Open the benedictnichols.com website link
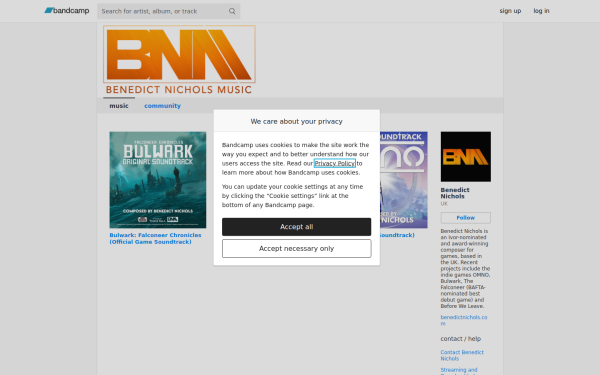600x375 pixels. click(x=464, y=320)
